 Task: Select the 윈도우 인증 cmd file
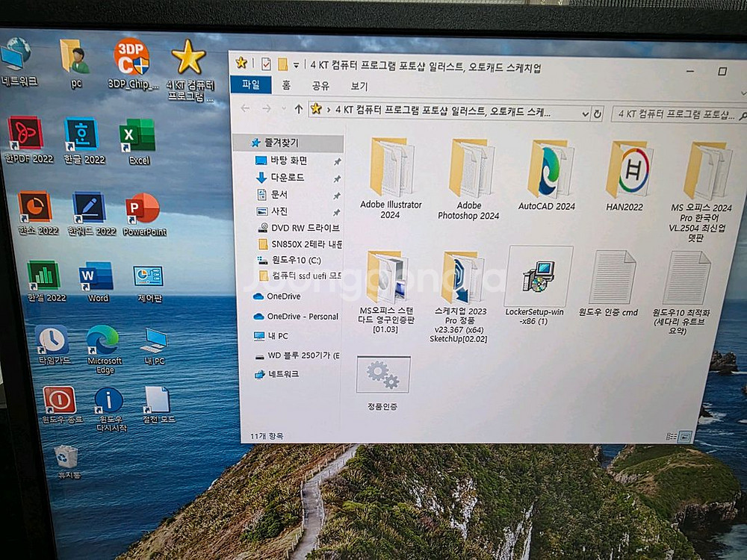610,284
